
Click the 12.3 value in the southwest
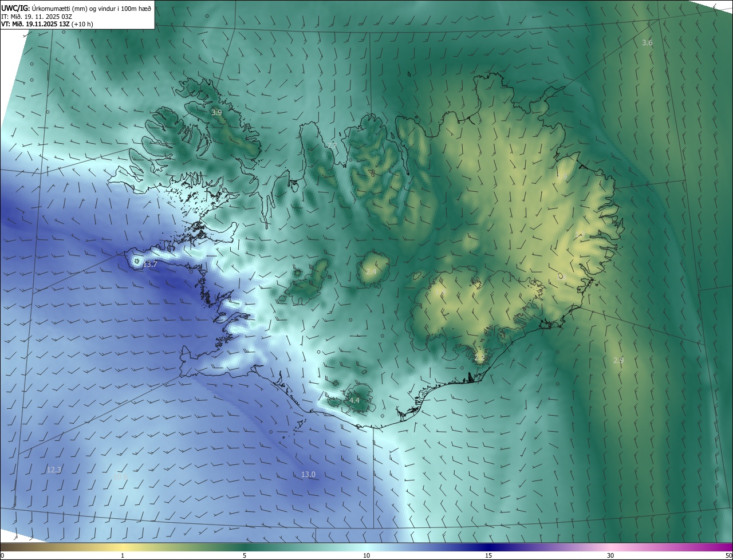coord(54,470)
